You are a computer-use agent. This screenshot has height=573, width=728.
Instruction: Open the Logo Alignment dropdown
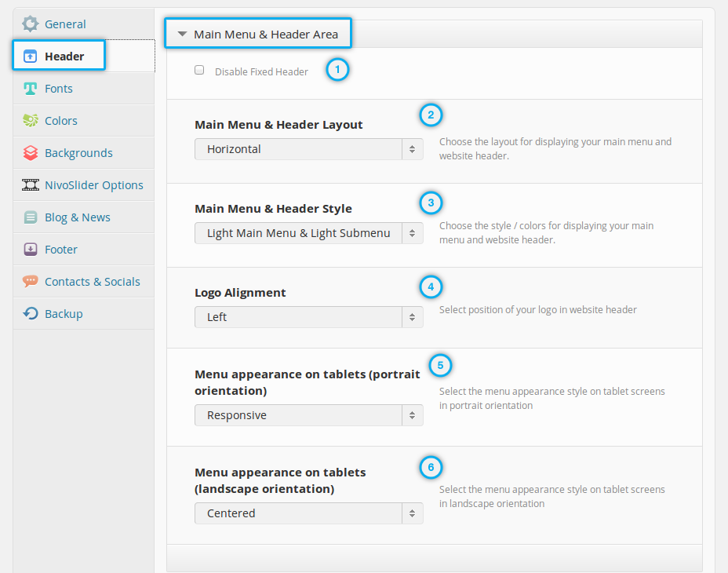308,317
